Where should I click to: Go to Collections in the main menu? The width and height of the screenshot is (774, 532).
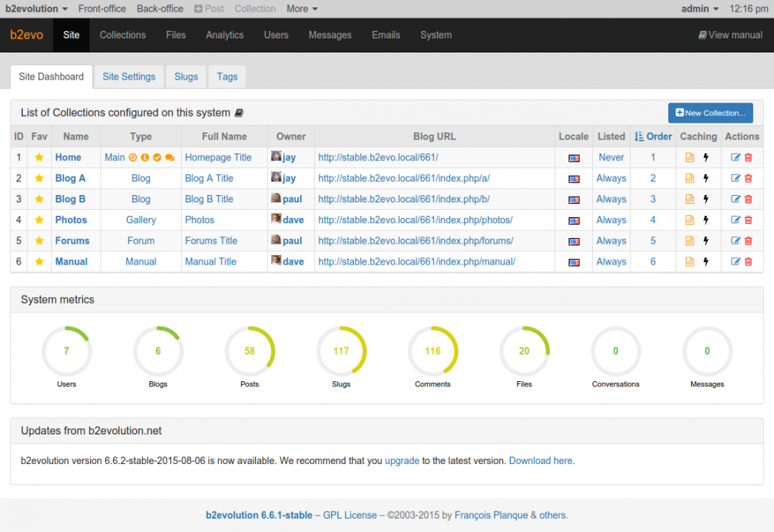(123, 35)
